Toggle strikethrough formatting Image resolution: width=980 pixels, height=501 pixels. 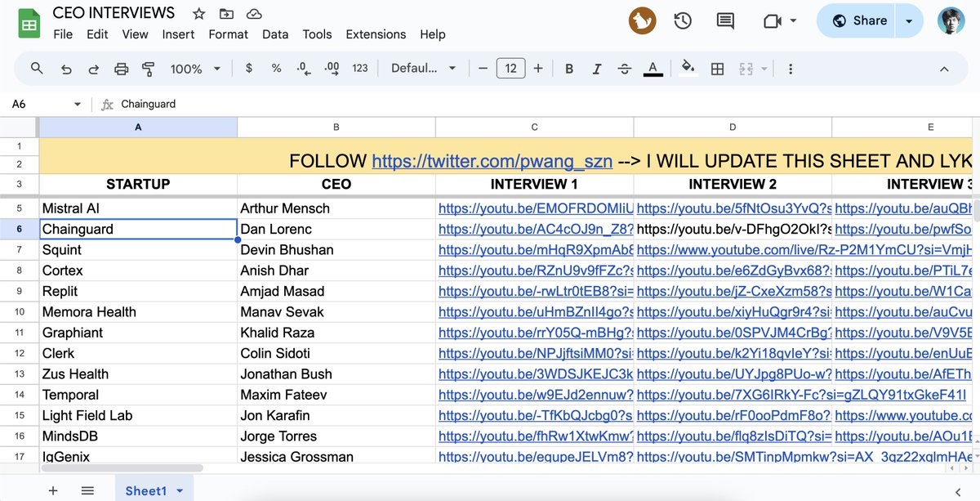click(625, 69)
